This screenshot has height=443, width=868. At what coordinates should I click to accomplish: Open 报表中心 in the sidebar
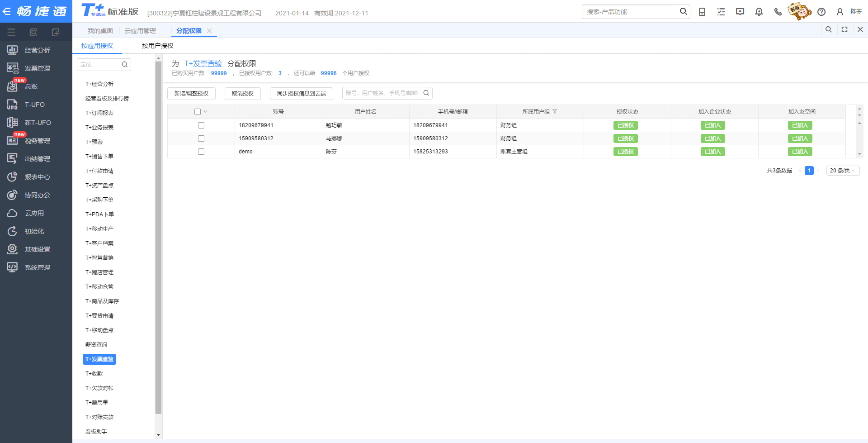pos(38,177)
